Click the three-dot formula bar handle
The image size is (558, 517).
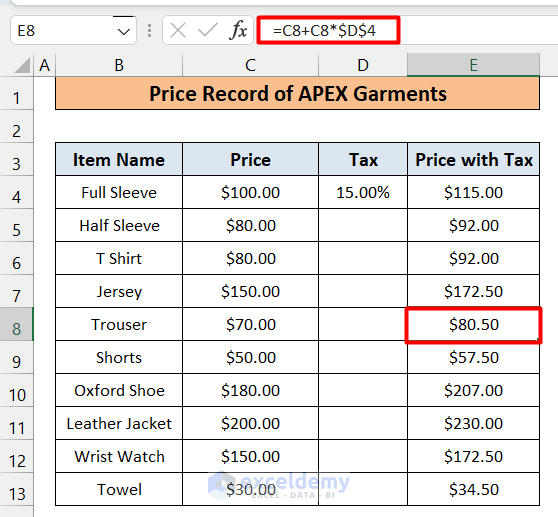[x=149, y=31]
